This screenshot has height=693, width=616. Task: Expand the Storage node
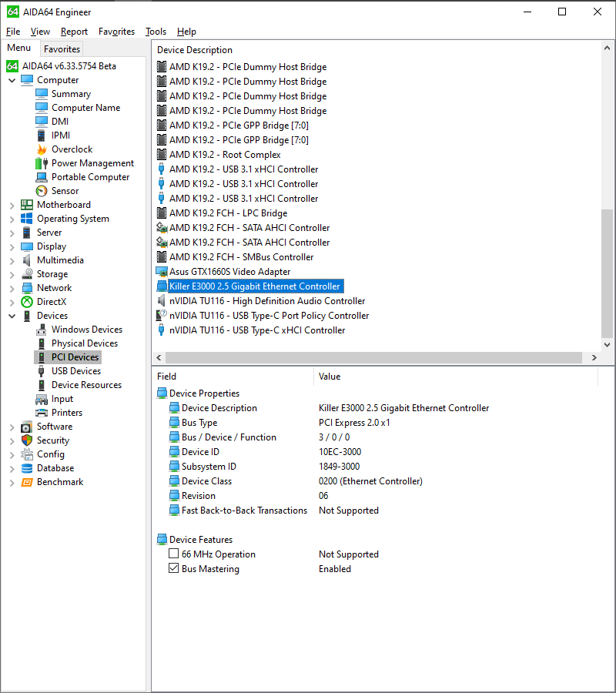[12, 274]
